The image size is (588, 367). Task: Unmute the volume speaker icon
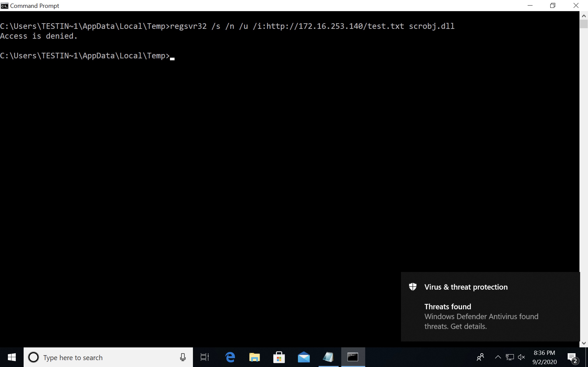(x=521, y=357)
